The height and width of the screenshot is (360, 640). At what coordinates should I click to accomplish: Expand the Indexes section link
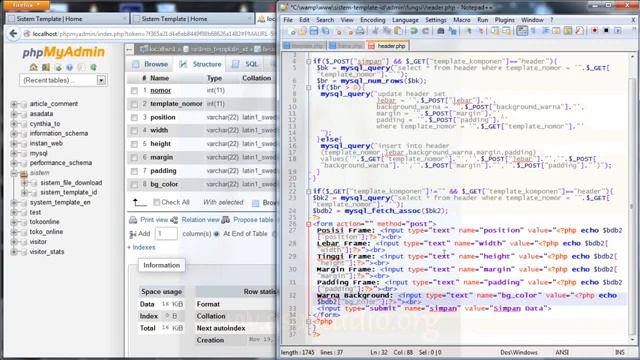click(141, 247)
